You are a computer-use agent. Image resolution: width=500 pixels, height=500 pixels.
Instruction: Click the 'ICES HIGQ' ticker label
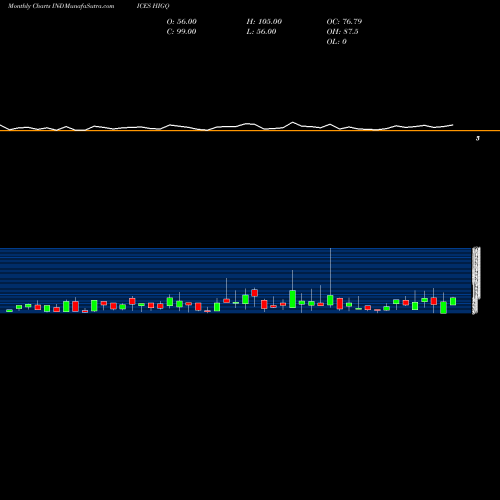pos(153,6)
